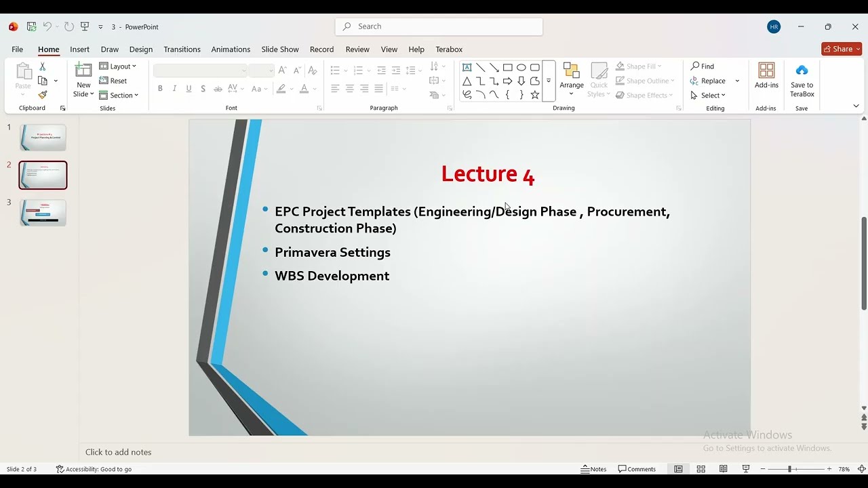Justify paragraph text

379,89
